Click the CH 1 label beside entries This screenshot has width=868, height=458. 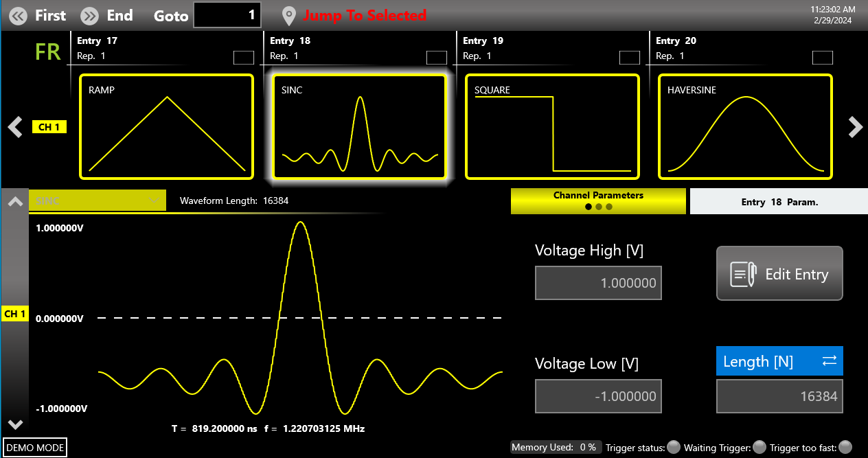pos(49,127)
